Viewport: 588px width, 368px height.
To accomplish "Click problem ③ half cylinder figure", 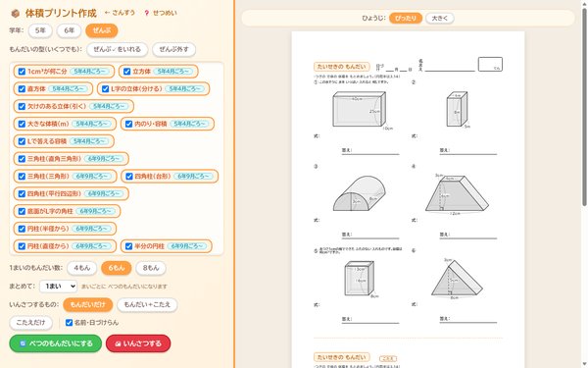I will pos(360,193).
